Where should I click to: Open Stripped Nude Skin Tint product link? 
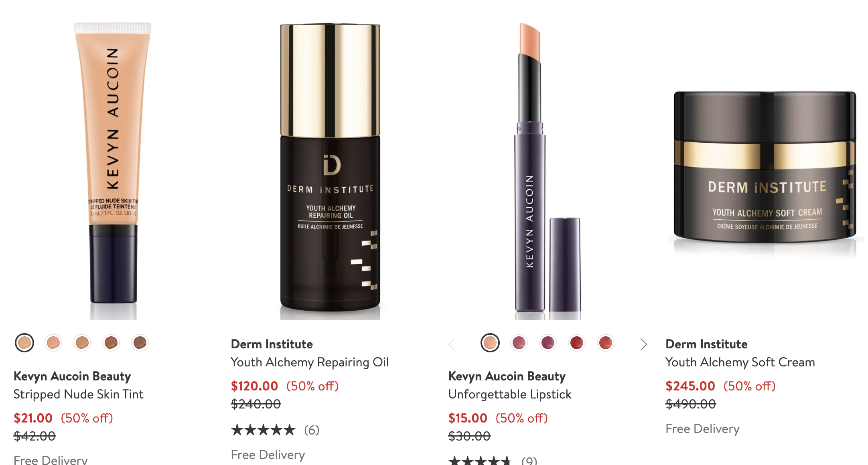coord(79,394)
